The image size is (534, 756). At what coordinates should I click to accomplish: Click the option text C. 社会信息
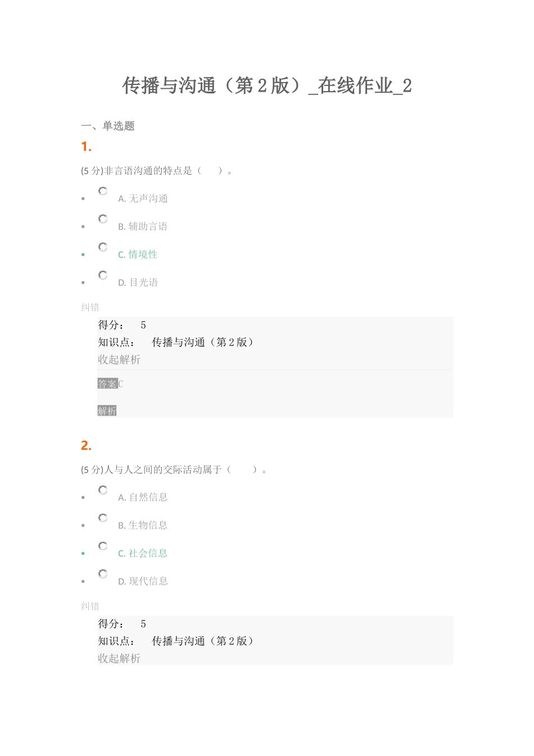click(143, 553)
